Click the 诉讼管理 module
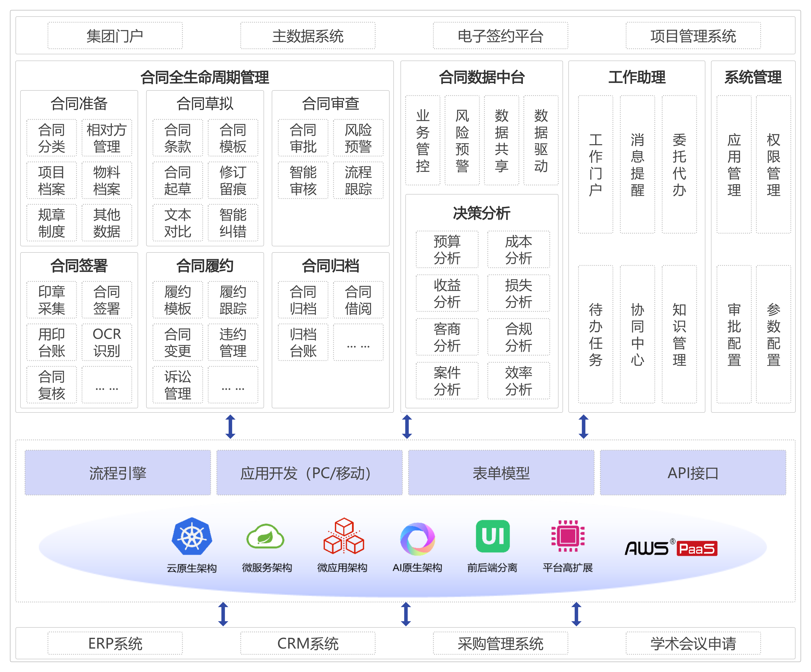Image resolution: width=811 pixels, height=672 pixels. click(178, 385)
